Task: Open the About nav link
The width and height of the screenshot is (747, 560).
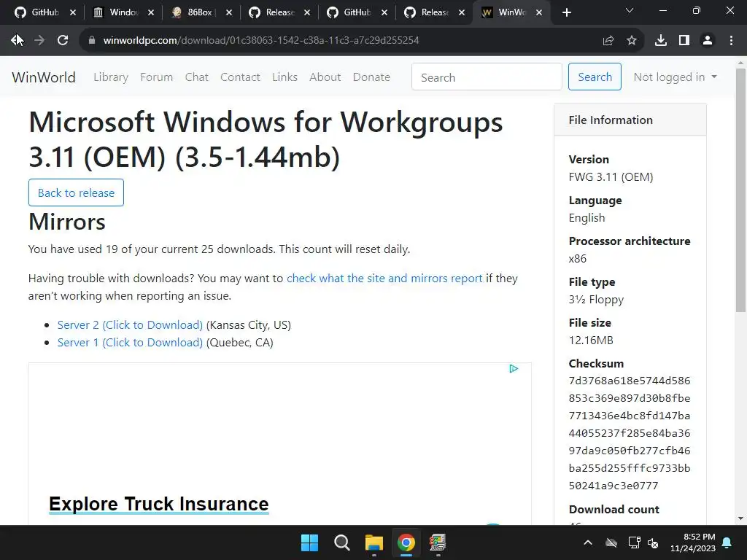Action: (325, 77)
